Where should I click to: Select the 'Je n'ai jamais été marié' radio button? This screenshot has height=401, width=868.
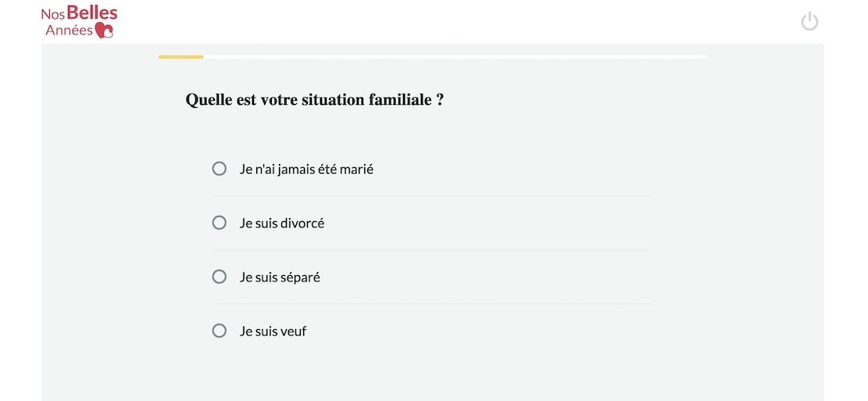[x=220, y=169]
